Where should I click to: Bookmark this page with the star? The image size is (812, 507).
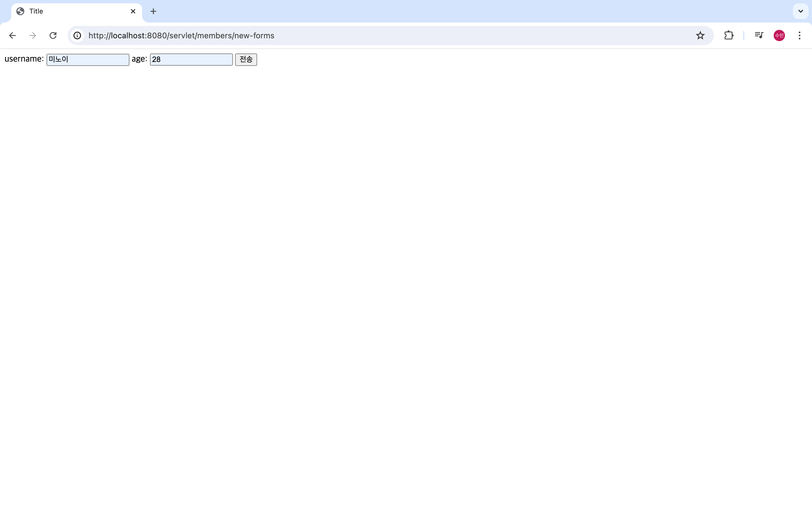700,35
